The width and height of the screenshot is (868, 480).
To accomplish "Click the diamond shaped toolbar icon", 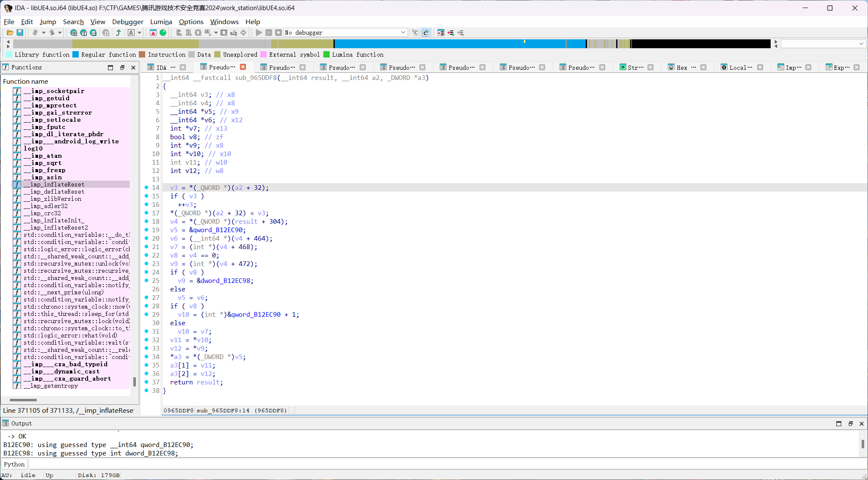I will [243, 33].
